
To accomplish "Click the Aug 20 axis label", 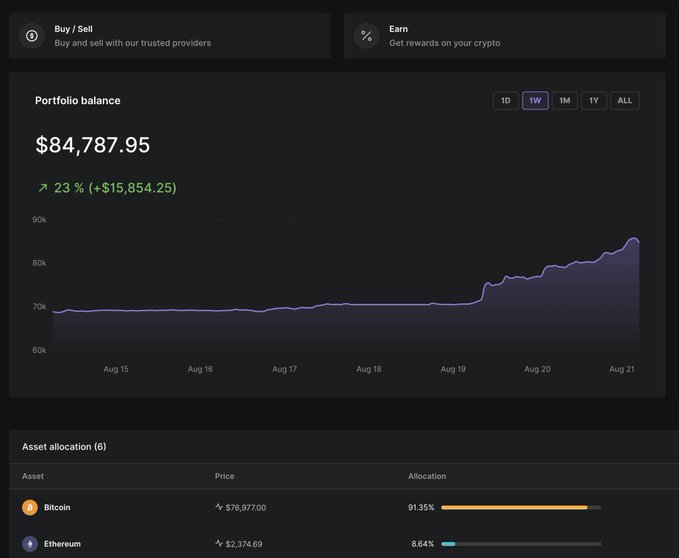I will (537, 369).
